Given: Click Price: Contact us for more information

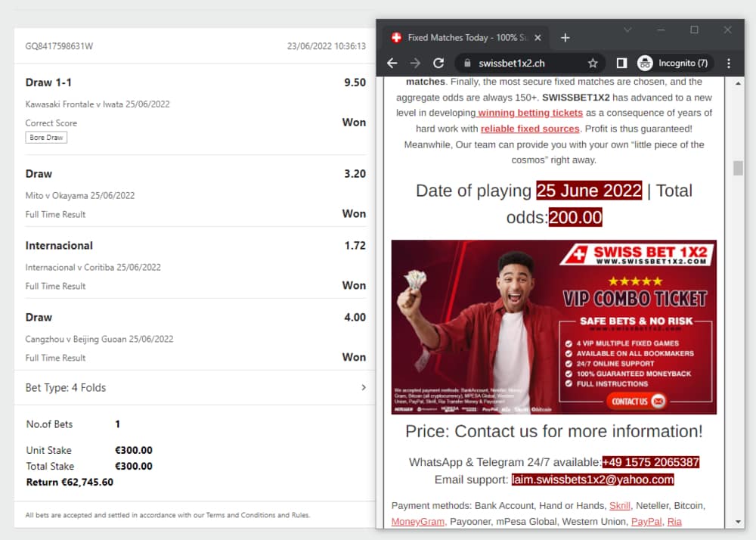Looking at the screenshot, I should pyautogui.click(x=554, y=431).
